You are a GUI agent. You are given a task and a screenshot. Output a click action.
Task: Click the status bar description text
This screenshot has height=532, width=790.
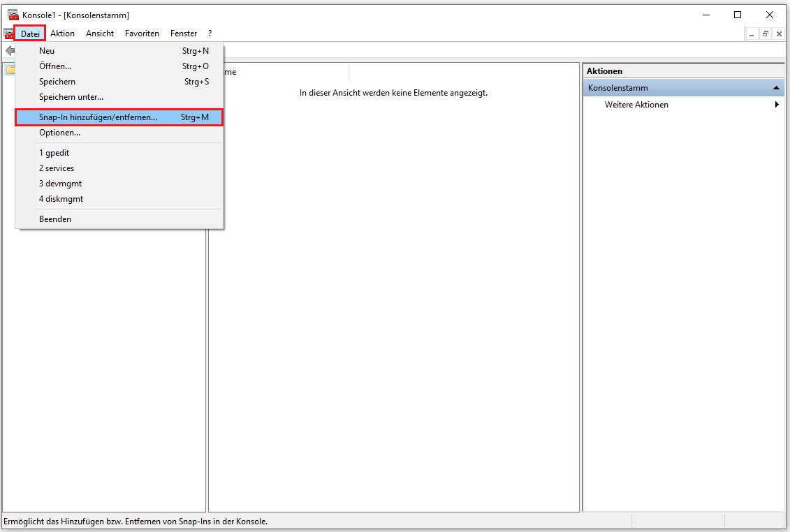[x=136, y=522]
